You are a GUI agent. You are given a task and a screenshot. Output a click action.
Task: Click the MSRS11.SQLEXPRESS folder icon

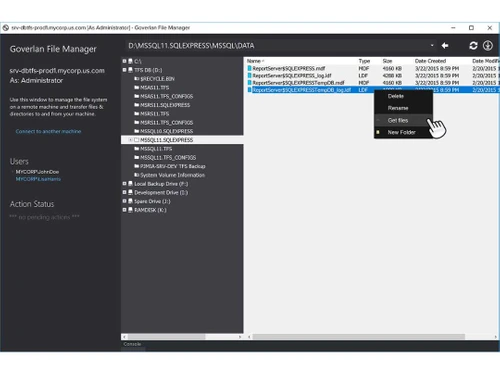[x=137, y=105]
